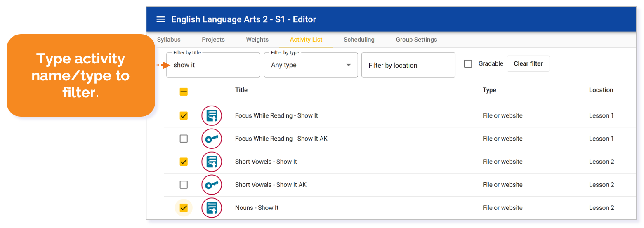Click the Any type dropdown arrow

(x=349, y=65)
